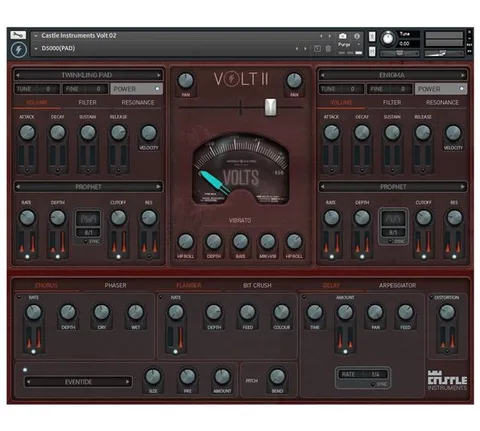Viewport: 480px width, 431px height.
Task: Open the delay RATE 1/4 selector
Action: tap(363, 374)
